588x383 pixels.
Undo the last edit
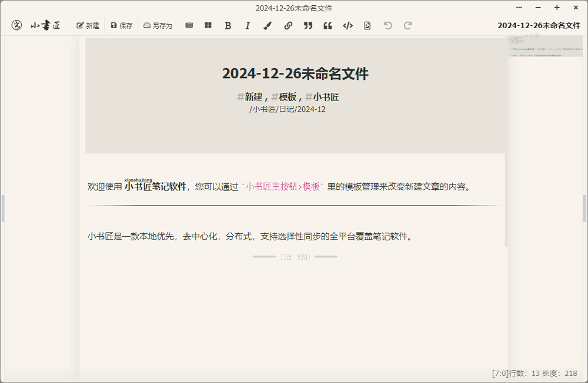[388, 25]
